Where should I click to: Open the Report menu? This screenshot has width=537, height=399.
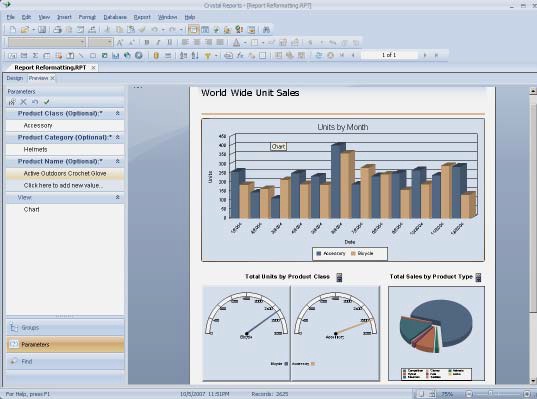point(142,17)
